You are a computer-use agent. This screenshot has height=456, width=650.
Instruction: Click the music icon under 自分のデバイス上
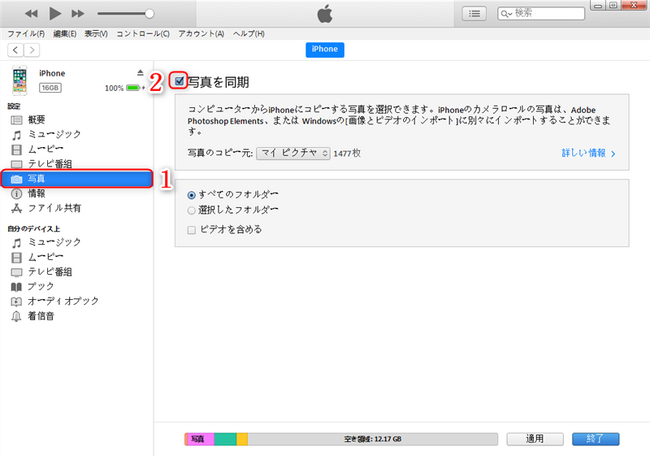(x=16, y=243)
